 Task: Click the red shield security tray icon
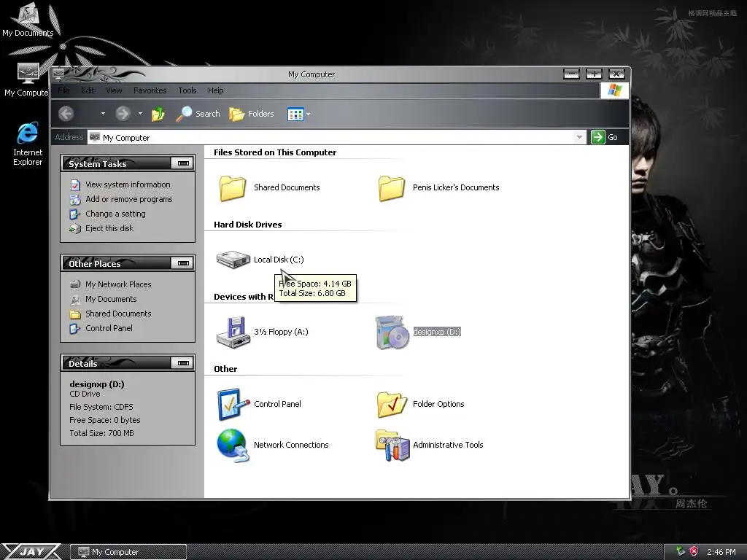[694, 551]
